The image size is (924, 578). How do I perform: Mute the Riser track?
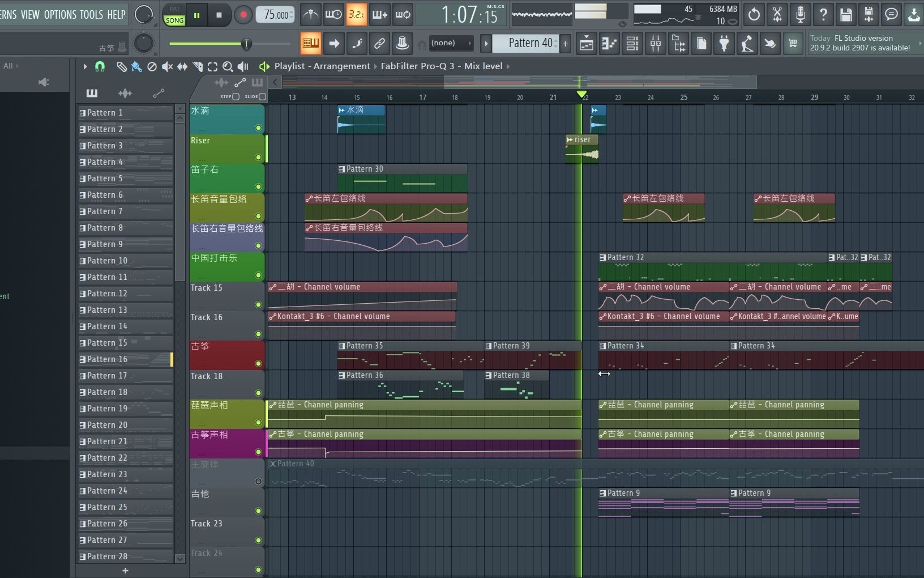(x=259, y=158)
